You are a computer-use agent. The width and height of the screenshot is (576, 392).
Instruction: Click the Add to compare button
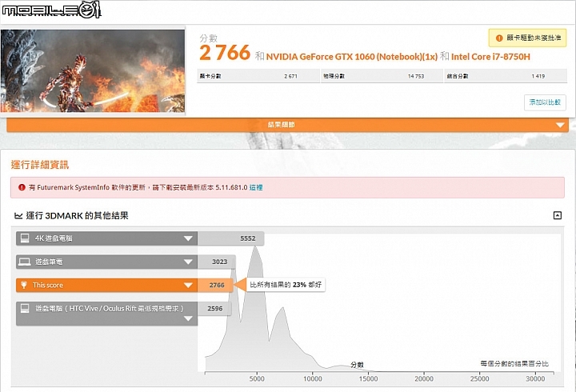point(545,102)
